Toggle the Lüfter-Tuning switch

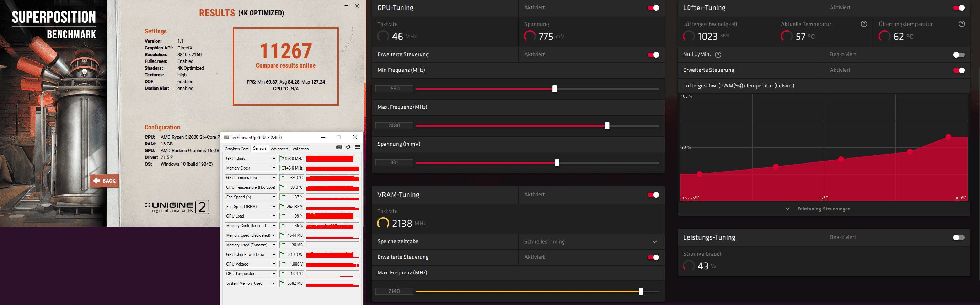pyautogui.click(x=959, y=8)
